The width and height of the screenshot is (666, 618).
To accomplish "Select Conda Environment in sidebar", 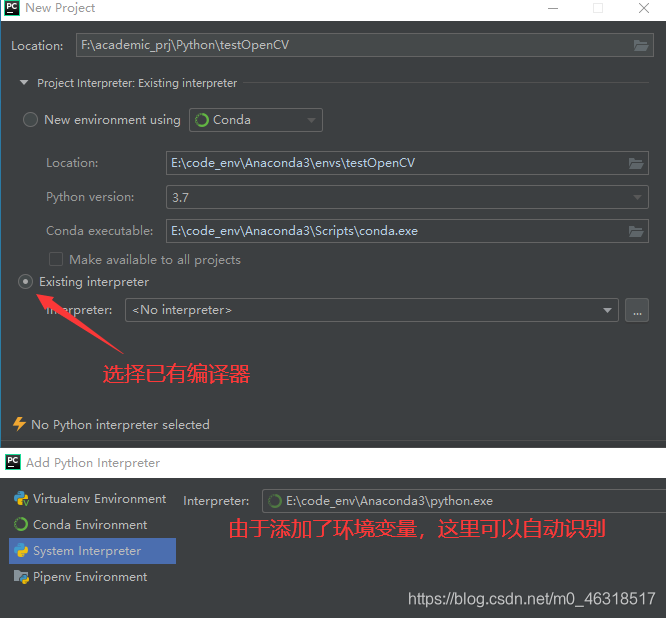I will coord(92,525).
